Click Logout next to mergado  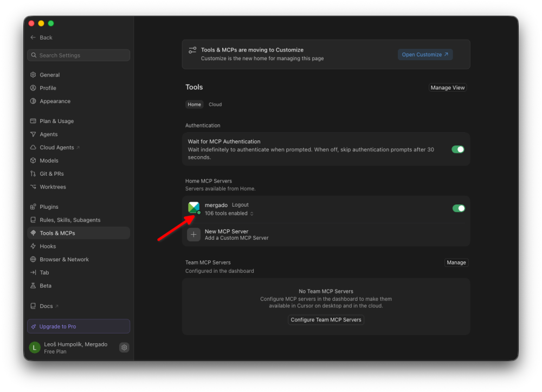click(240, 204)
